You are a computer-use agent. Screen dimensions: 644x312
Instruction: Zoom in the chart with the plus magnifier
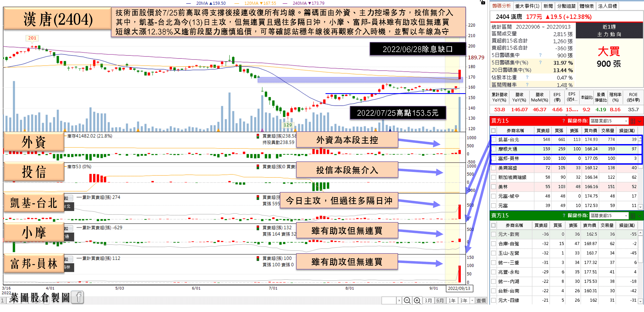click(x=417, y=301)
